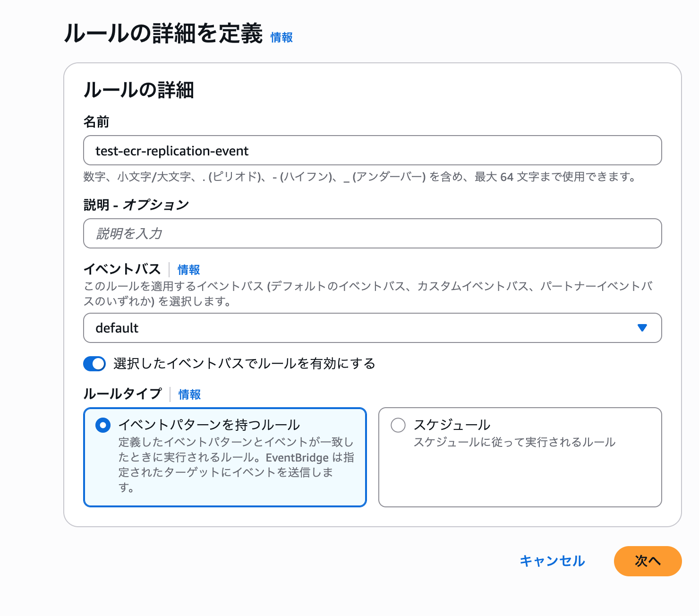Click the 名前 field label

coord(96,122)
